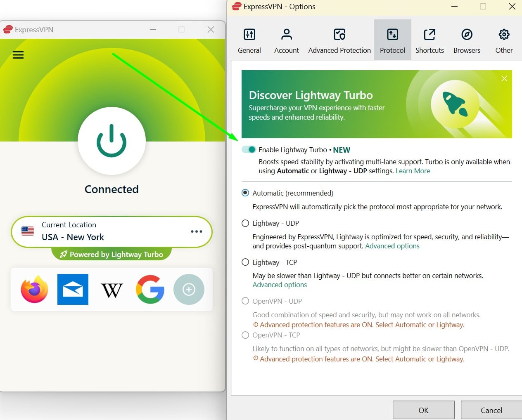Viewport: 522px width, 420px height.
Task: Click the ExpressVPN logo in main window title bar
Action: [8, 29]
